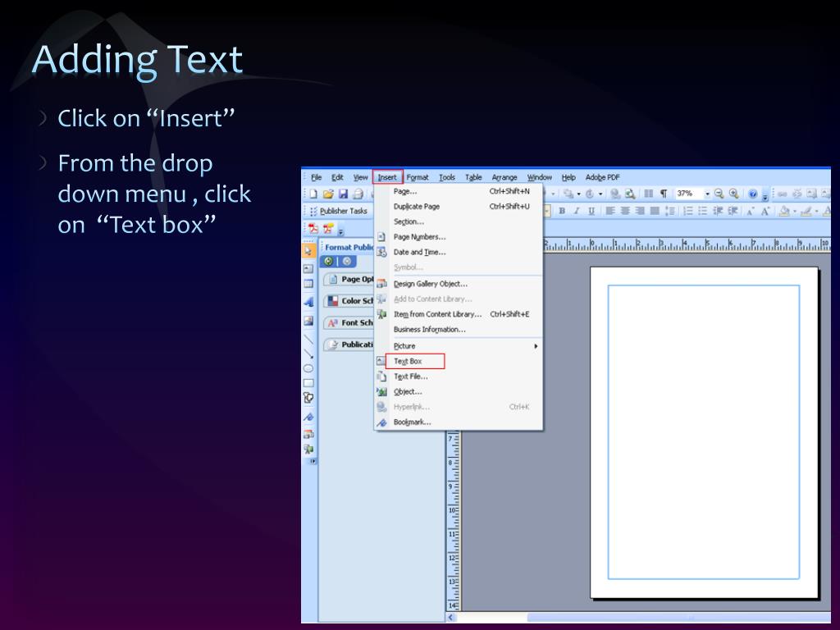840x630 pixels.
Task: Toggle the Special Characters pilcrow button
Action: [x=664, y=194]
